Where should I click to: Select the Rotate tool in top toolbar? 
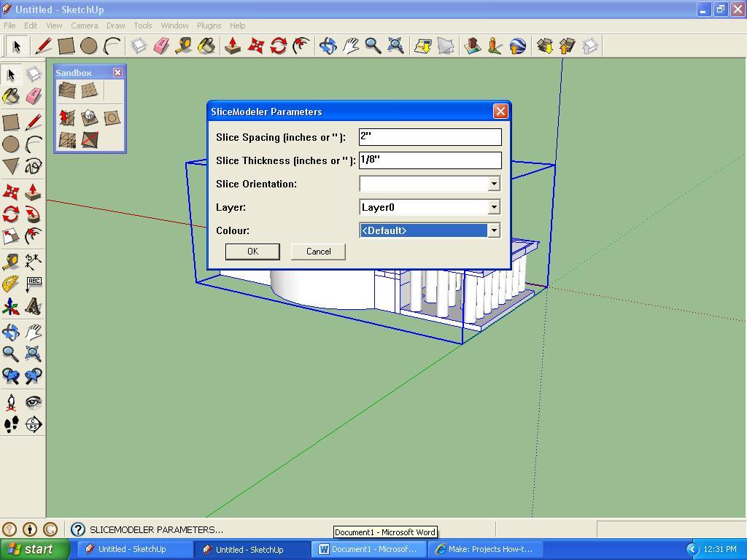tap(278, 46)
